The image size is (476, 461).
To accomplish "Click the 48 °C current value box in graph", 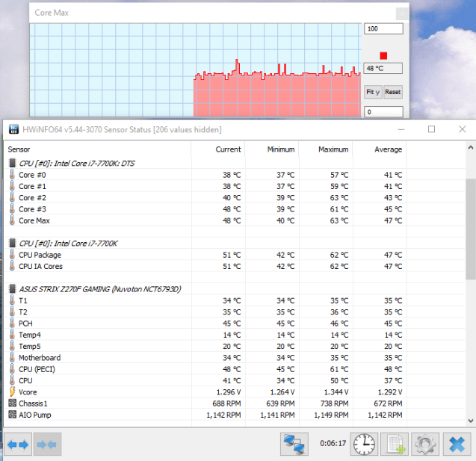I will coord(383,68).
